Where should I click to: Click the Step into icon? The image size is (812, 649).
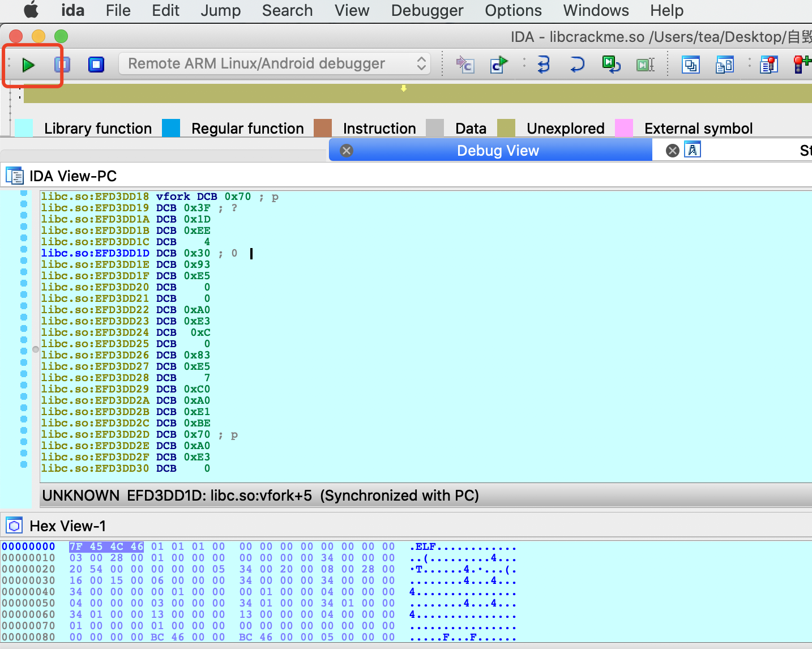(x=543, y=65)
